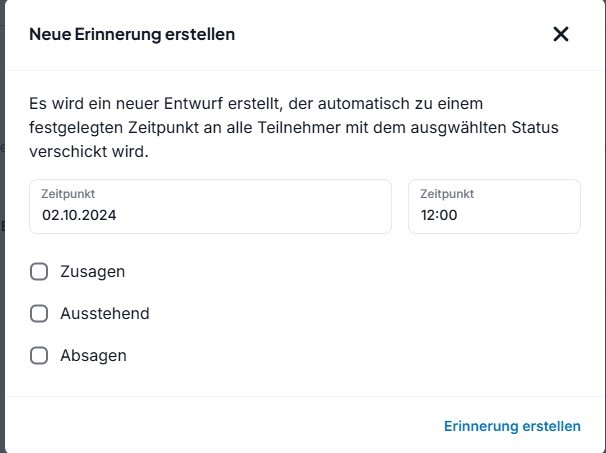Click the Ausstehend label text
Image resolution: width=606 pixels, height=453 pixels.
tap(105, 313)
